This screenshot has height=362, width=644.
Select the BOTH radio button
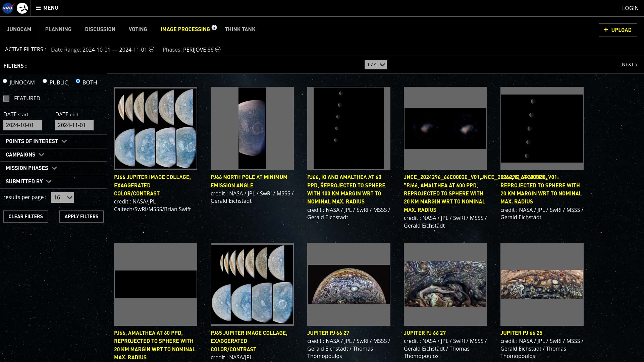[78, 81]
